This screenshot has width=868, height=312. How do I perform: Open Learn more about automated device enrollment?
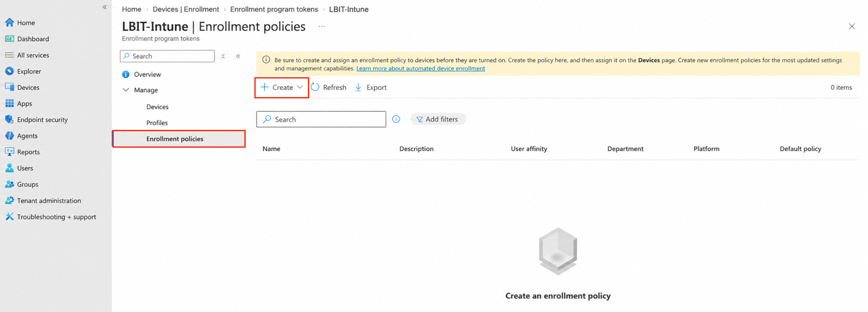420,69
